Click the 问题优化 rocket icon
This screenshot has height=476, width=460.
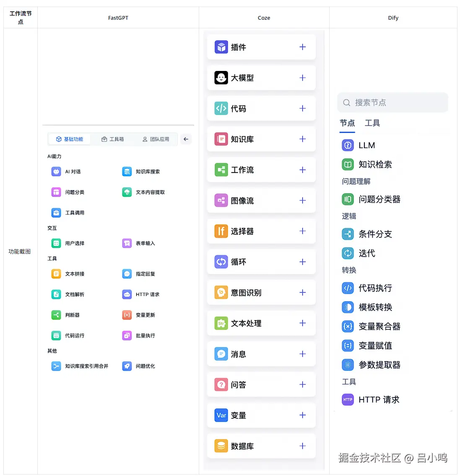[127, 366]
